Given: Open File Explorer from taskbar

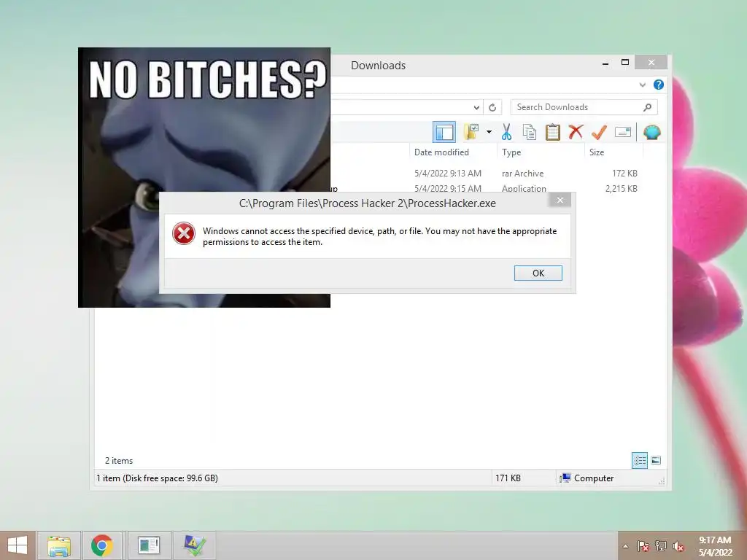Looking at the screenshot, I should click(x=58, y=545).
